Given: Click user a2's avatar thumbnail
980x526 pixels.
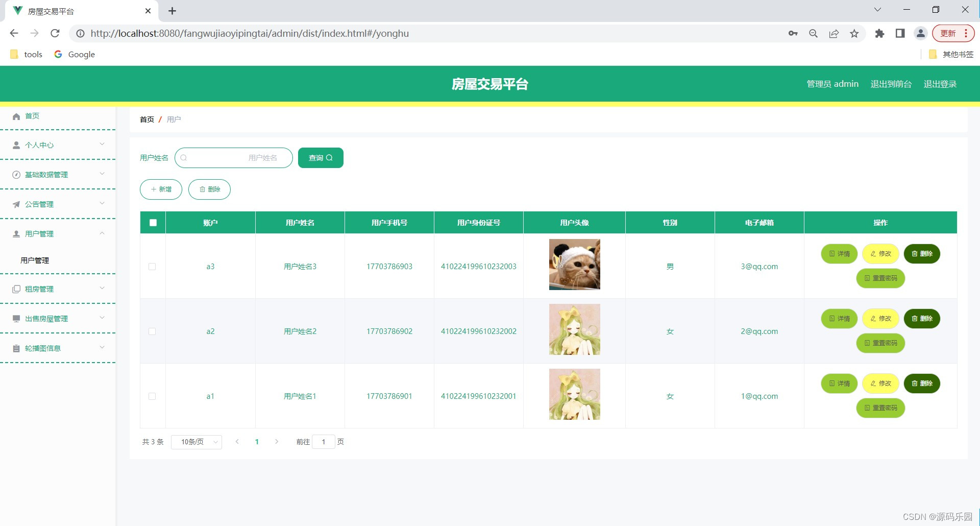Looking at the screenshot, I should (x=574, y=329).
